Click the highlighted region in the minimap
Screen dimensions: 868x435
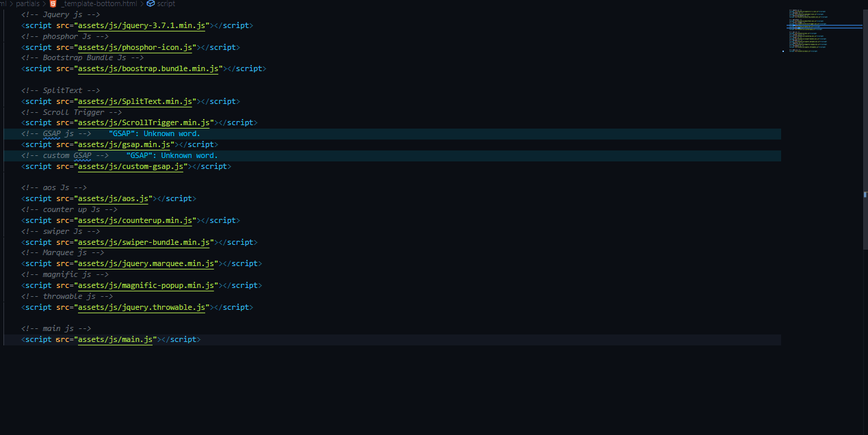click(x=821, y=25)
